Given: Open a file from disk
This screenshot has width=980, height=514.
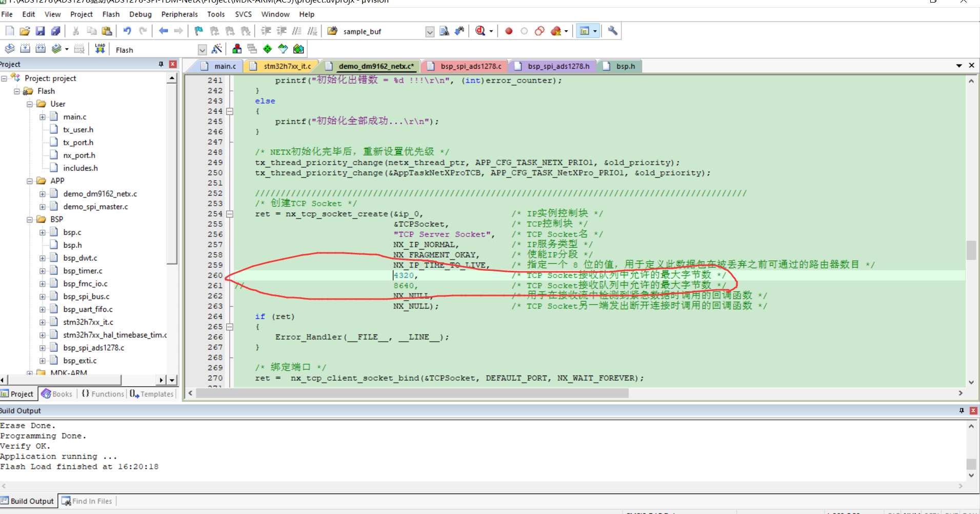Looking at the screenshot, I should coord(25,31).
